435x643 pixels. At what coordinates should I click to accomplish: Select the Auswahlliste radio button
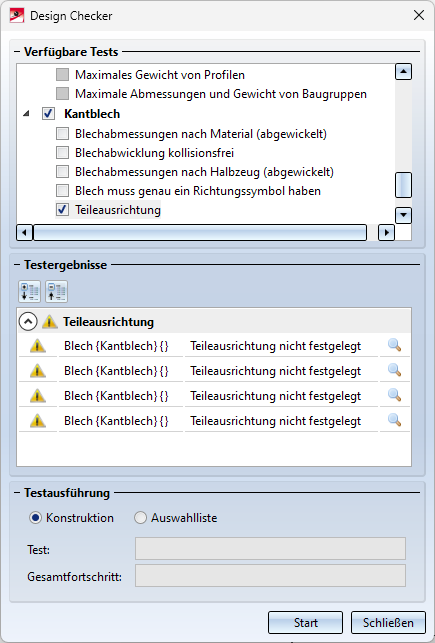coord(140,518)
